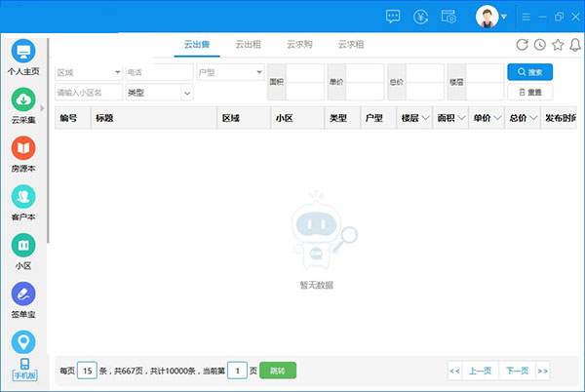This screenshot has height=392, width=585.
Task: Switch to the 云求租 tab
Action: pos(351,45)
